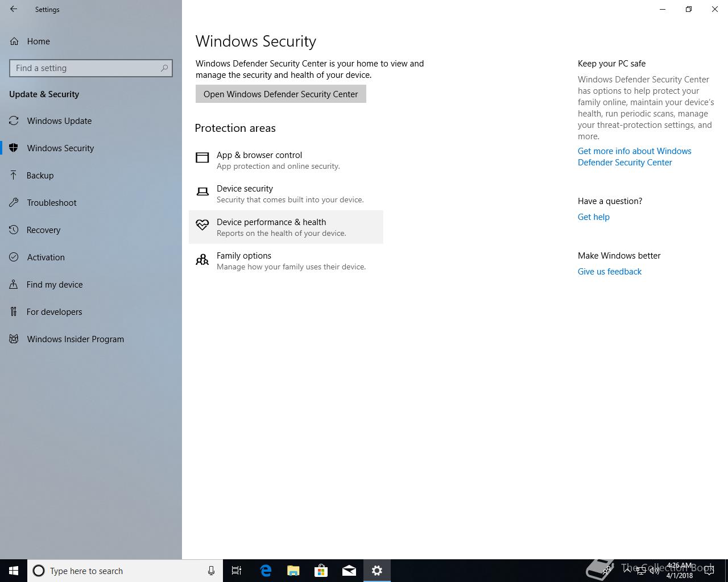Open network status in system tray
728x582 pixels.
click(x=641, y=571)
